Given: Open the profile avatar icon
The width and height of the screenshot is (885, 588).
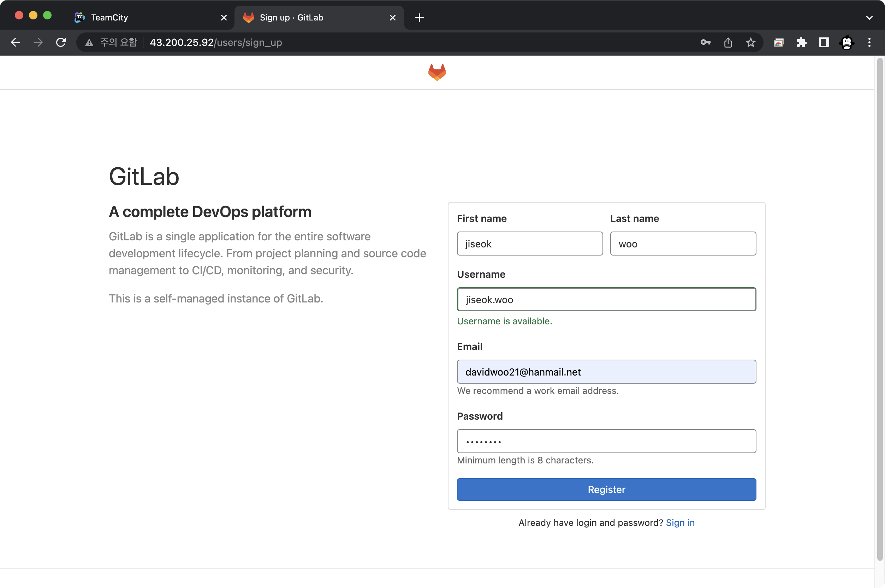Looking at the screenshot, I should pos(847,42).
